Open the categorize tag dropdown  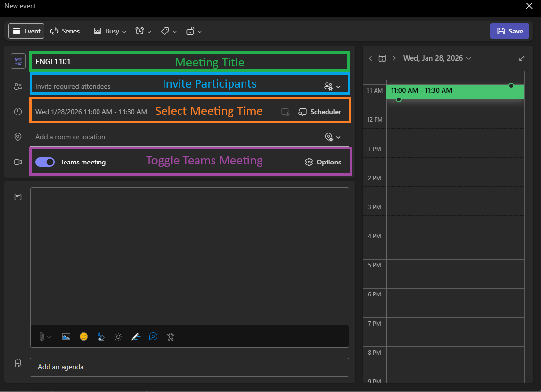[x=169, y=31]
